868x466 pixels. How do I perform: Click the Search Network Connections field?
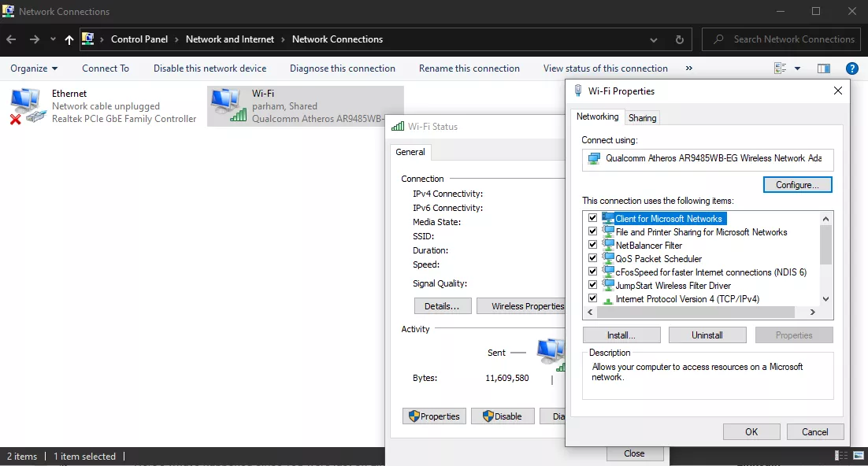pyautogui.click(x=781, y=39)
